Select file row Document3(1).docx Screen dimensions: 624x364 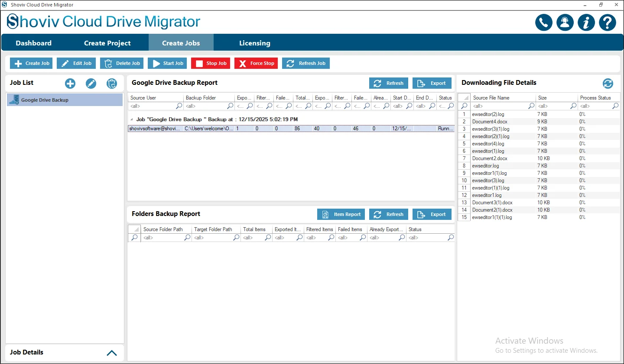(539, 203)
